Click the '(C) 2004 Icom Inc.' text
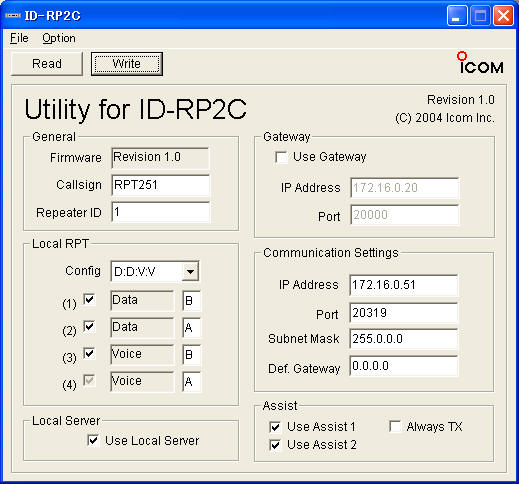 pyautogui.click(x=445, y=118)
